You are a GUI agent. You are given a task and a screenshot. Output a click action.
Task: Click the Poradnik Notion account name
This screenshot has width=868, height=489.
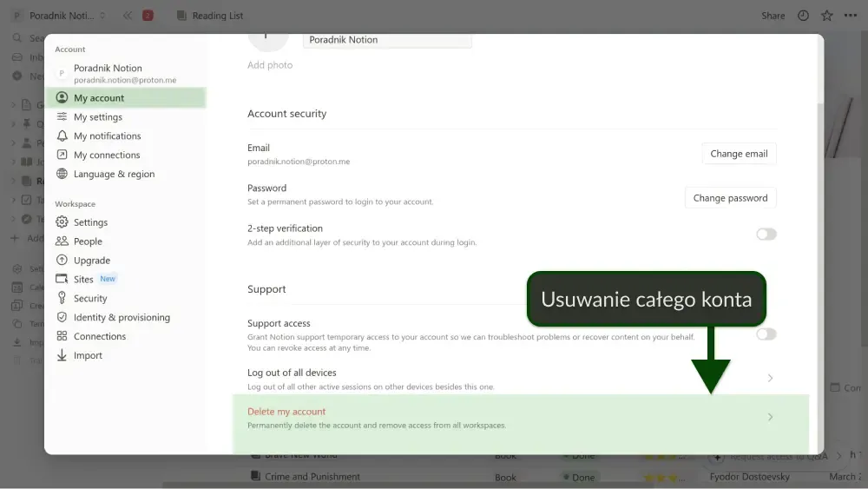pyautogui.click(x=108, y=68)
